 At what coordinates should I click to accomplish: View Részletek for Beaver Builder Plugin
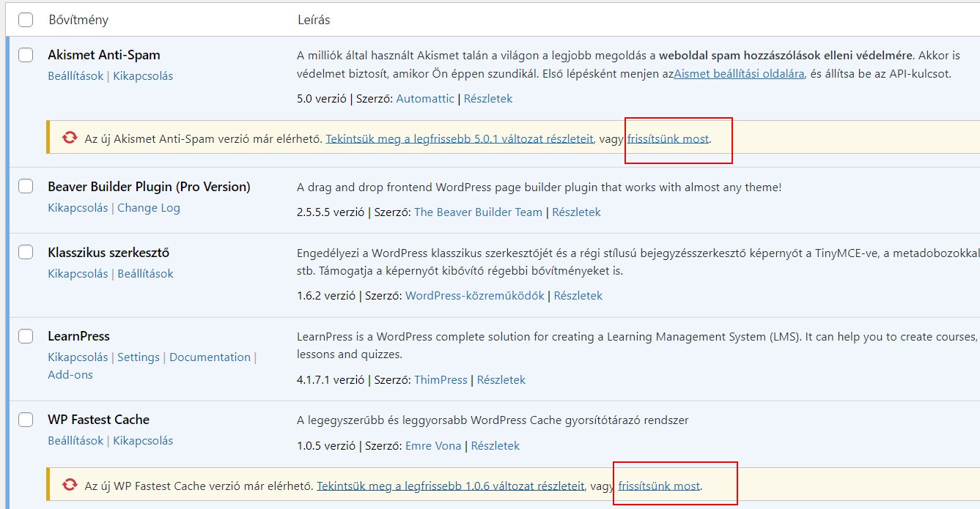click(576, 212)
